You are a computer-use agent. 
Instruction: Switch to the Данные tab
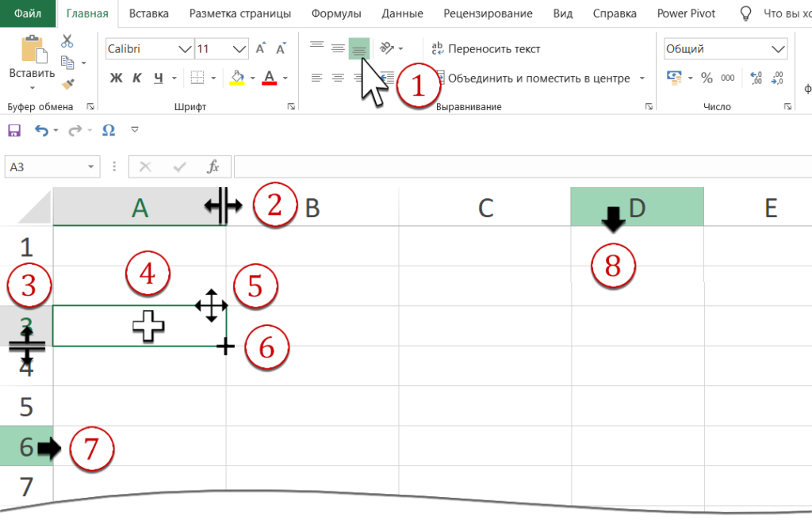point(402,13)
